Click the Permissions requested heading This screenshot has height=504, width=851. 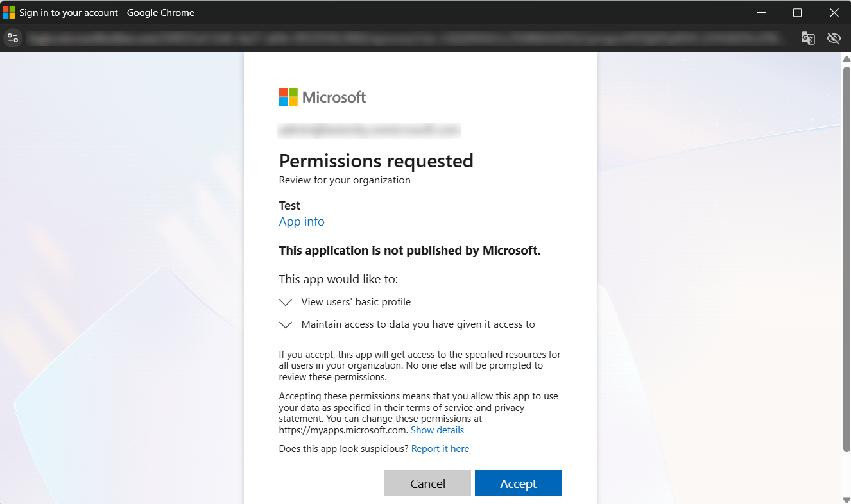pos(376,160)
